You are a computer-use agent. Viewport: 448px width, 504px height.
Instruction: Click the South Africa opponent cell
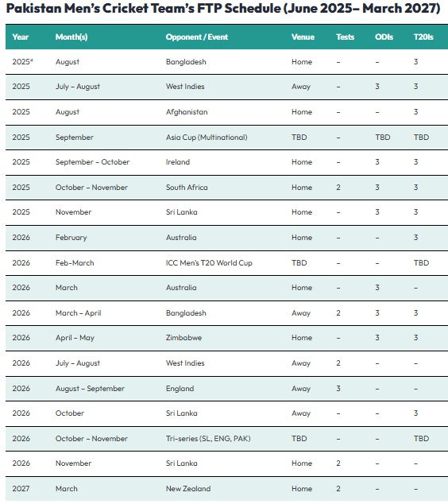187,188
